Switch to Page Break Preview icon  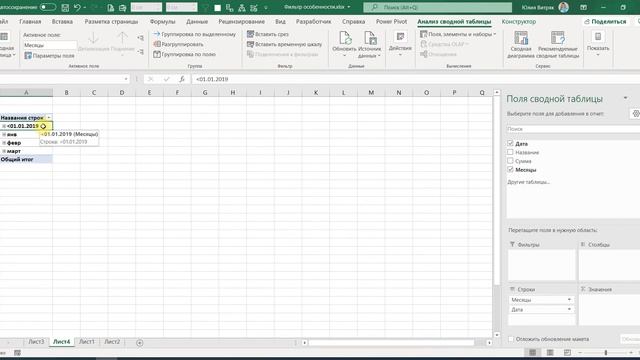click(567, 352)
